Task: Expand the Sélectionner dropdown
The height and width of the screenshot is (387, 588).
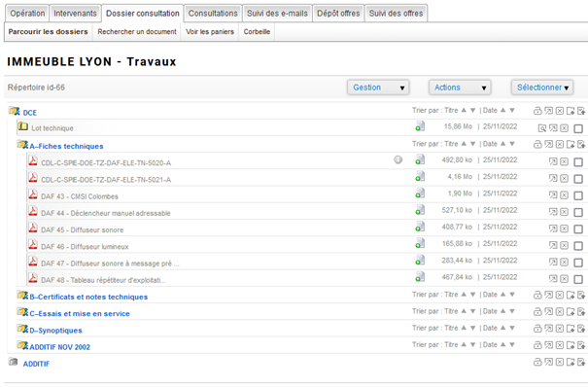Action: click(x=542, y=88)
